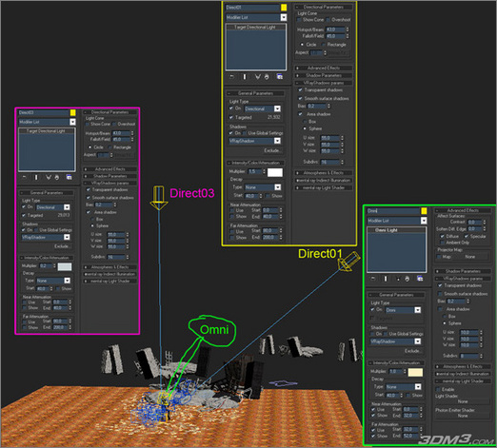This screenshot has height=448, width=497.
Task: Click yellow object color swatch beside Direct01 name
Action: pos(284,8)
